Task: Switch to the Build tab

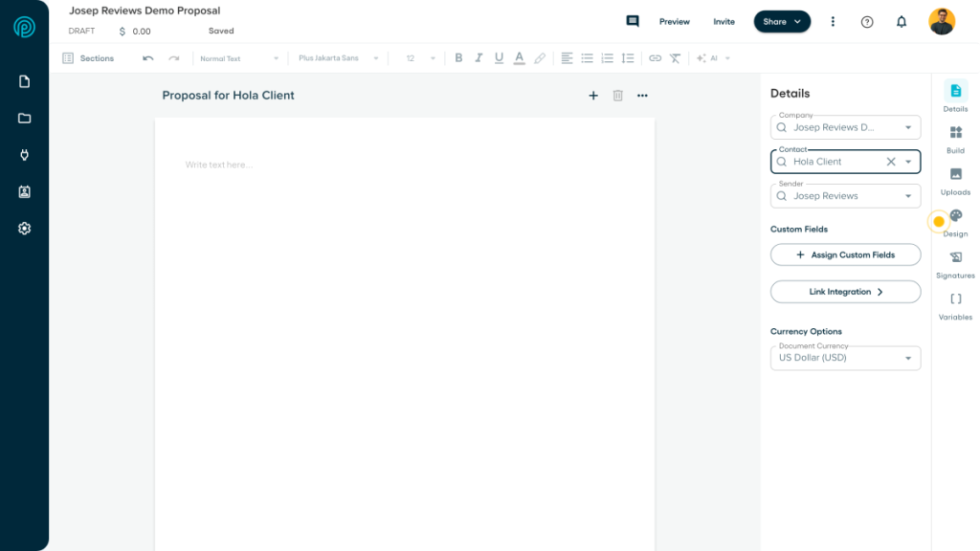Action: 955,140
